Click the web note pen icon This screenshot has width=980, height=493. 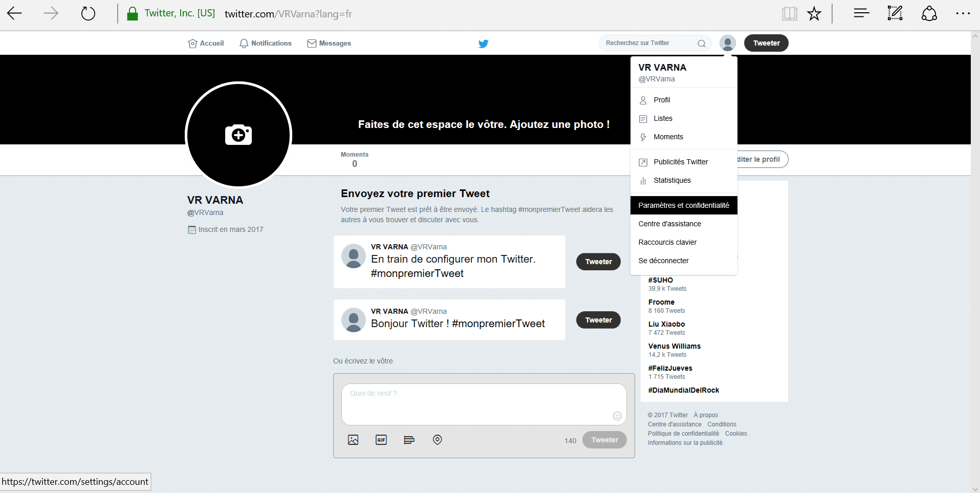[x=895, y=13]
